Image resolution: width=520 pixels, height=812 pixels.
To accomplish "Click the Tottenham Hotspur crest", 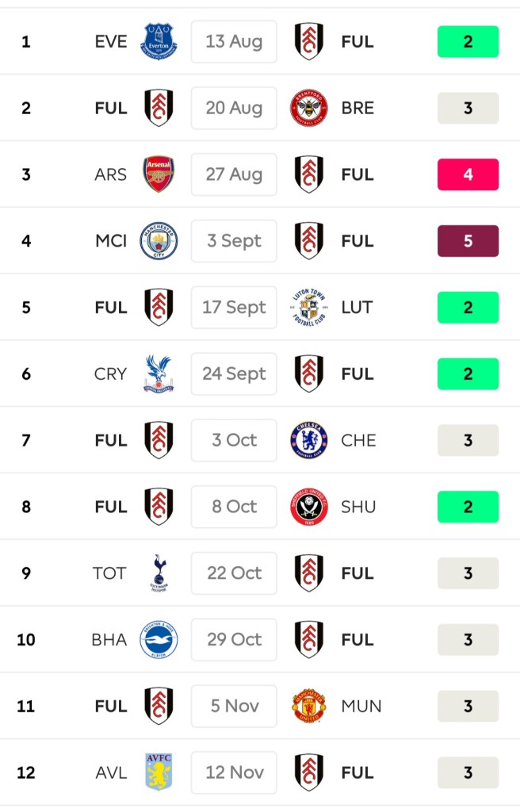I will pyautogui.click(x=159, y=573).
